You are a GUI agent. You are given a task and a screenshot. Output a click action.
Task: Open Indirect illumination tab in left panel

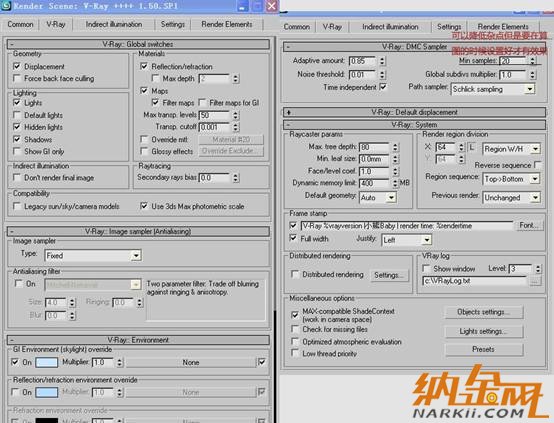pos(114,24)
